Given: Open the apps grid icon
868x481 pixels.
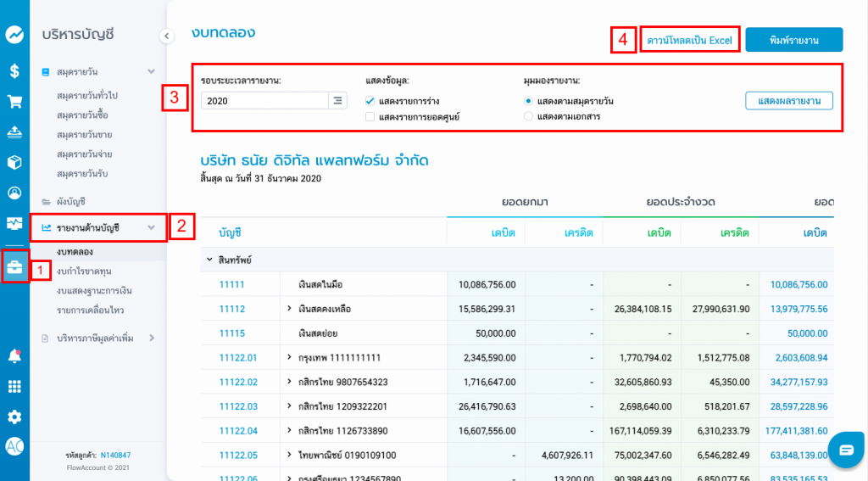Looking at the screenshot, I should click(x=14, y=387).
